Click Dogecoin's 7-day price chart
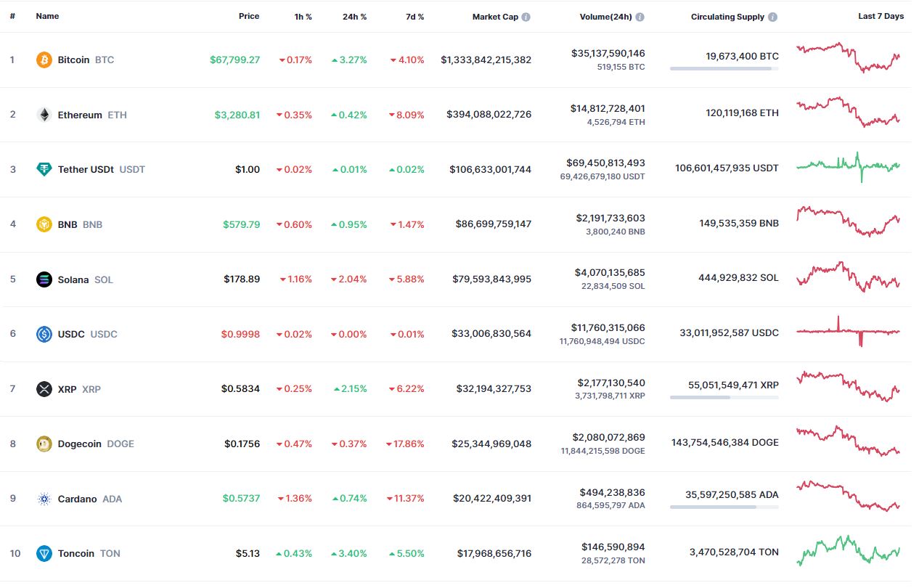 (x=848, y=441)
